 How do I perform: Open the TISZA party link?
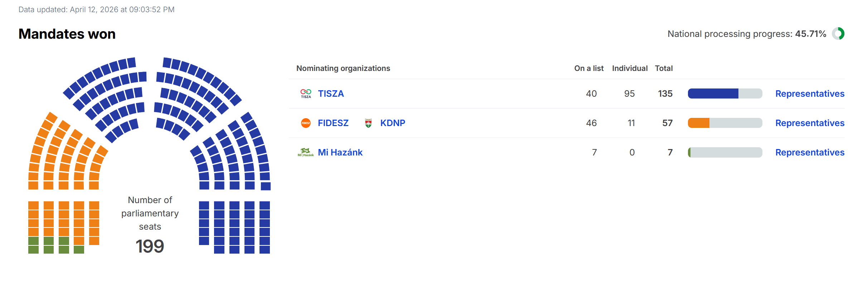coord(331,93)
